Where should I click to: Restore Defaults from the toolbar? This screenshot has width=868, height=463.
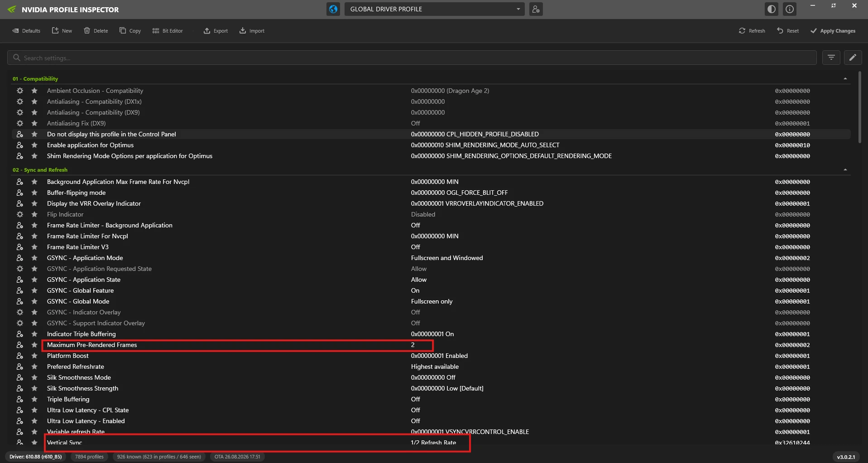tap(26, 31)
